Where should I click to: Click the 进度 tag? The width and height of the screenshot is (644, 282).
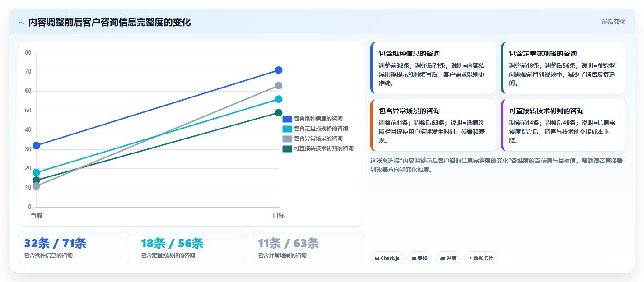click(448, 258)
